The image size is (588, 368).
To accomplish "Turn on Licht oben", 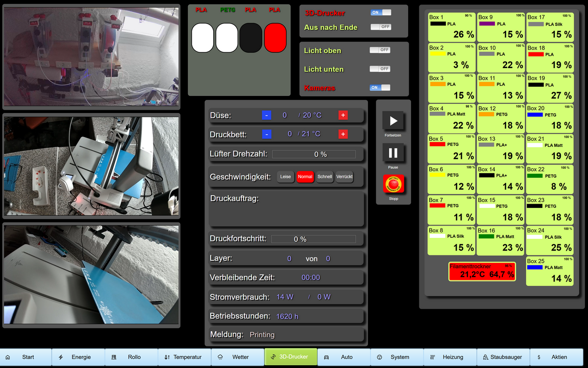I will [380, 50].
